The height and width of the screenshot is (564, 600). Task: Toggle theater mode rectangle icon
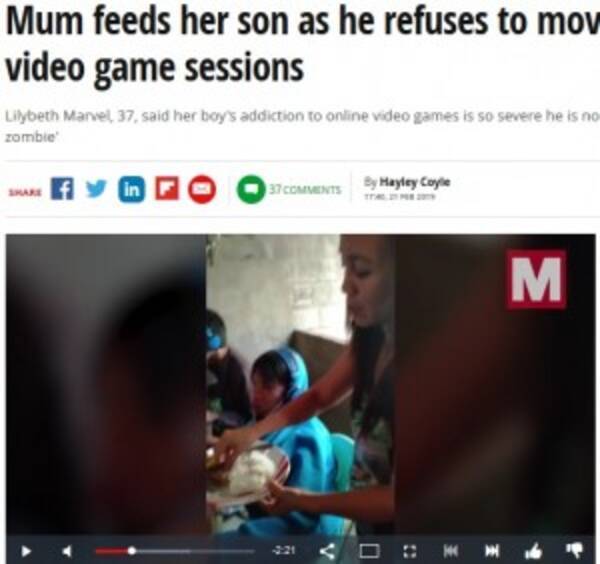(369, 551)
